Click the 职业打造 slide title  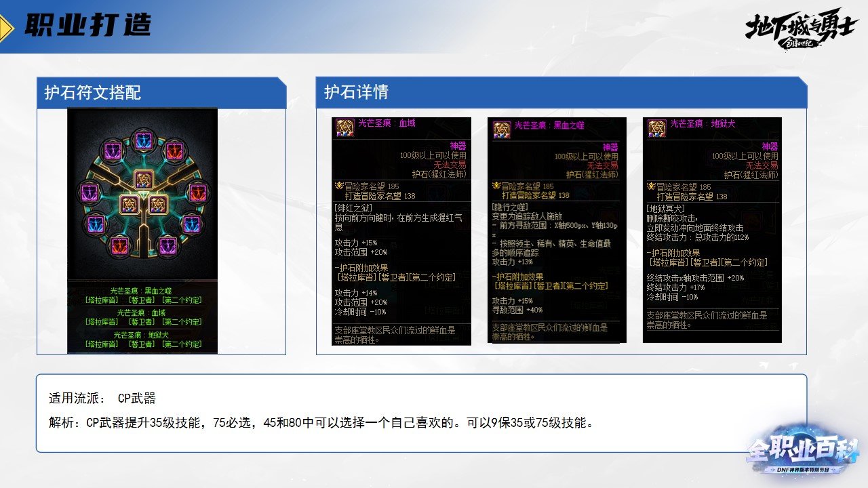(x=87, y=26)
